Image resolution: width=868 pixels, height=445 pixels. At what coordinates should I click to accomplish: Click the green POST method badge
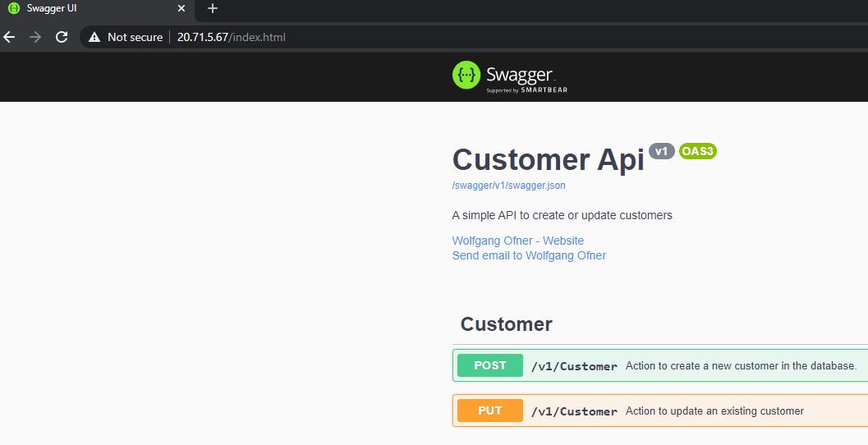click(490, 366)
